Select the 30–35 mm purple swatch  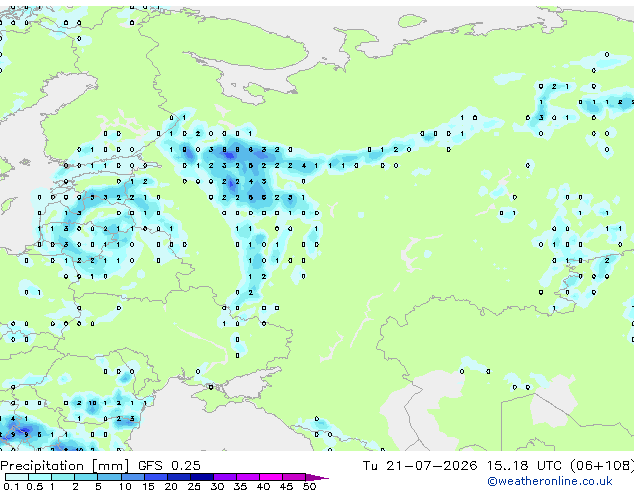(224, 477)
